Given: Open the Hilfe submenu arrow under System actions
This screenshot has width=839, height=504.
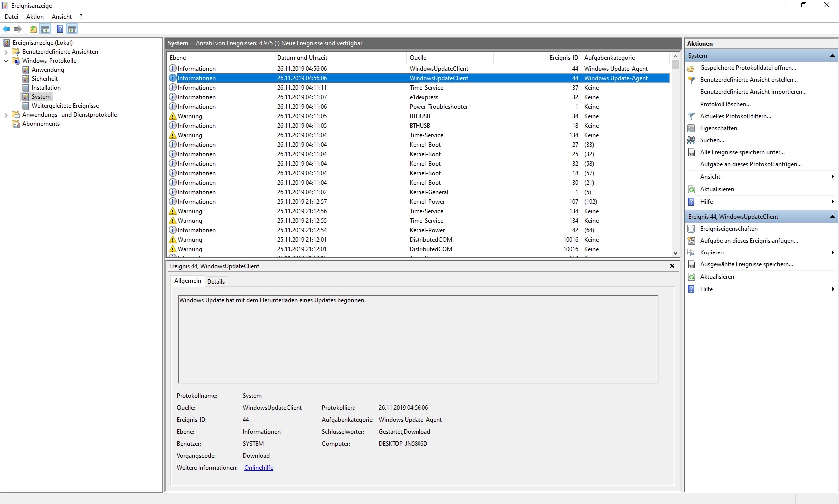Looking at the screenshot, I should pos(833,202).
